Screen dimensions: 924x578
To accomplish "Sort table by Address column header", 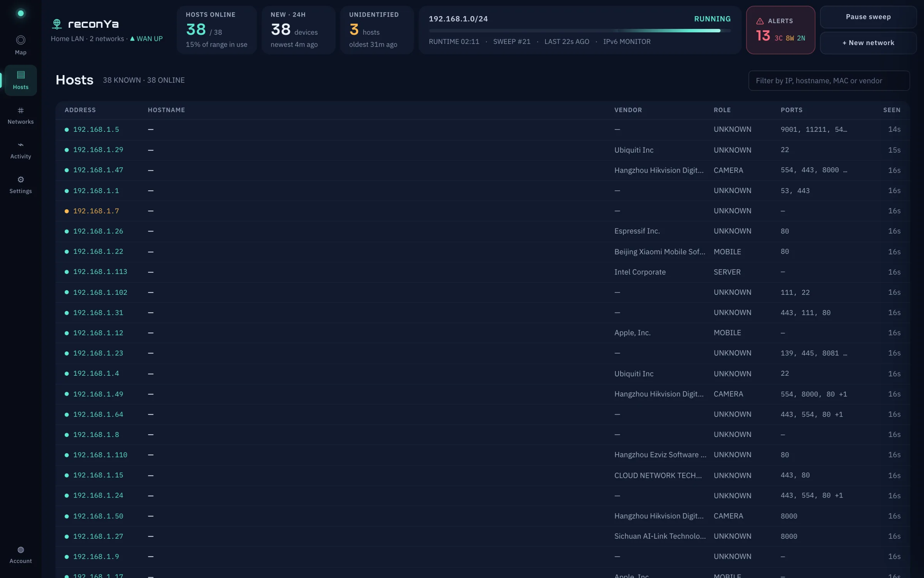I will tap(80, 110).
